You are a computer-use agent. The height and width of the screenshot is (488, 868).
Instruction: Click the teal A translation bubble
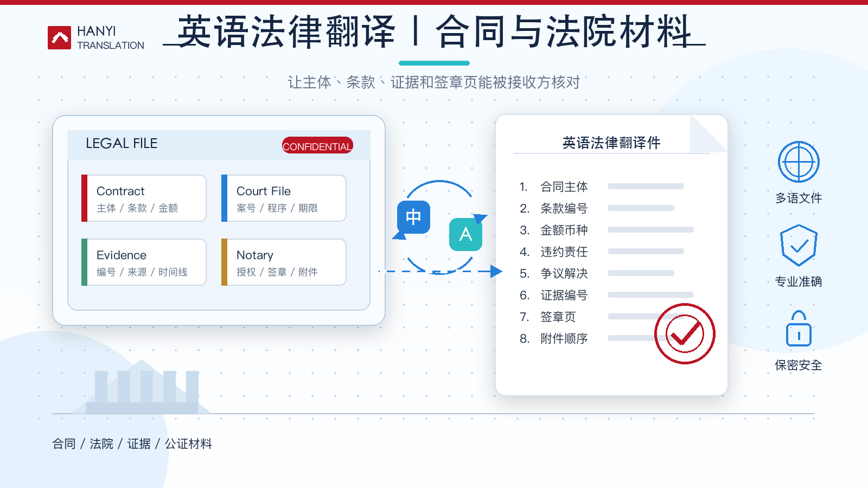pyautogui.click(x=465, y=234)
